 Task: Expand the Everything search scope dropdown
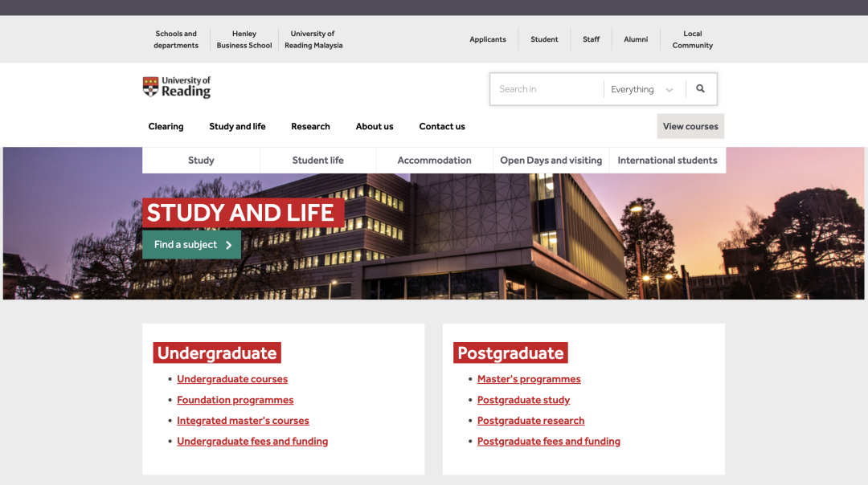click(643, 89)
